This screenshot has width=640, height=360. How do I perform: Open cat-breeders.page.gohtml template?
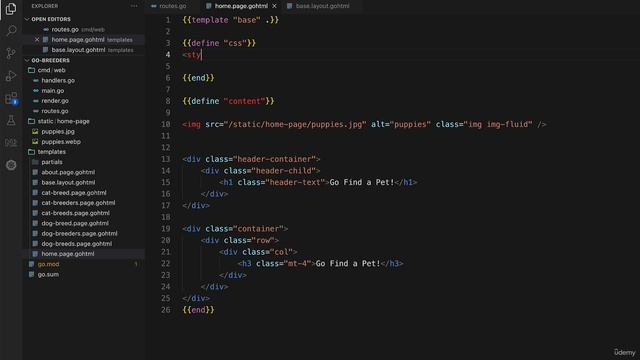coord(78,203)
